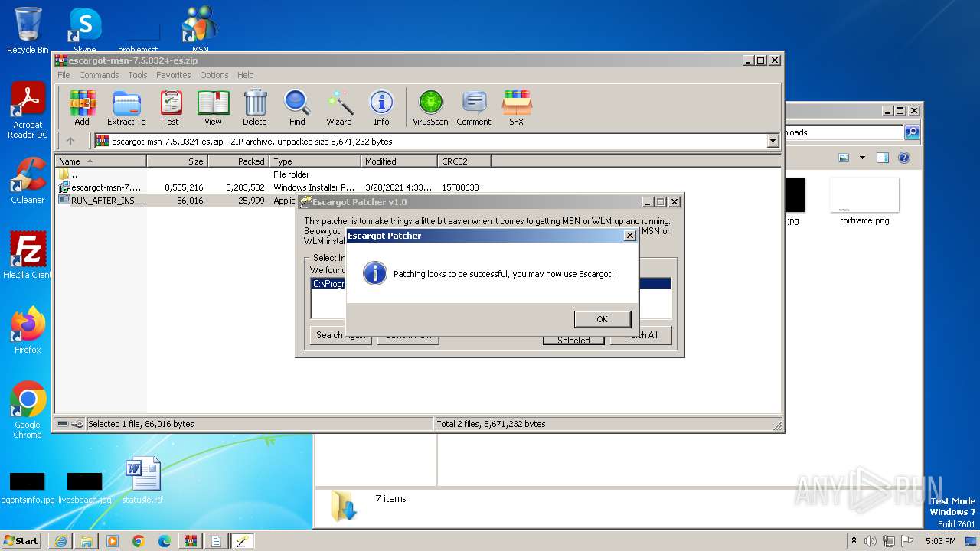Close the Escargot Patcher message box
The height and width of the screenshot is (551, 980).
[x=629, y=236]
